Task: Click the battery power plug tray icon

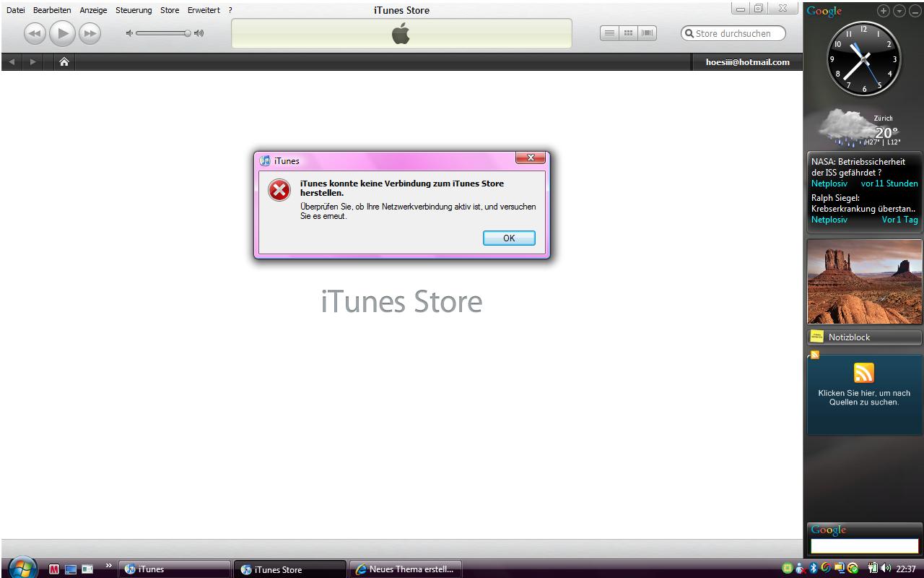Action: 872,569
